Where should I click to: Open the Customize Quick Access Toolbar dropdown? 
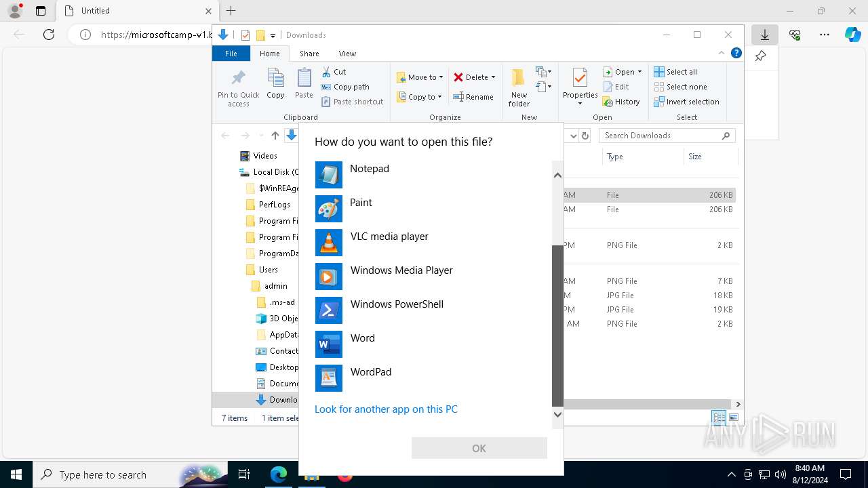[x=273, y=35]
